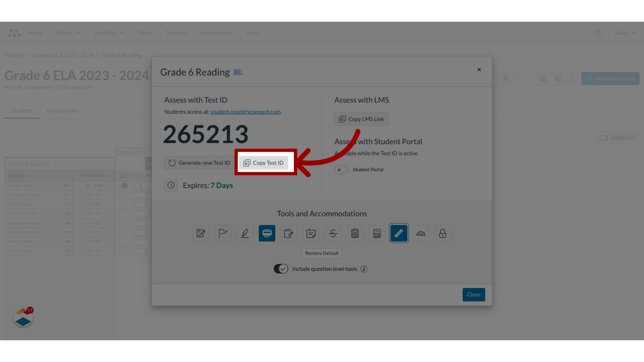Click the Generate new Test ID button
Image resolution: width=644 pixels, height=362 pixels.
click(200, 162)
